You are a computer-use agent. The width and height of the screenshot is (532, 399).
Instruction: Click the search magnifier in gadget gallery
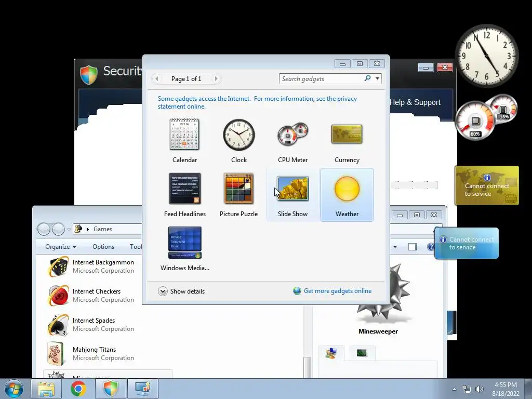coord(367,78)
